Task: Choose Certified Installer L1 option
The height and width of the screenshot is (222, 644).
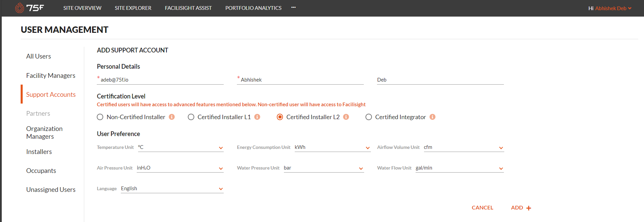Action: (191, 117)
